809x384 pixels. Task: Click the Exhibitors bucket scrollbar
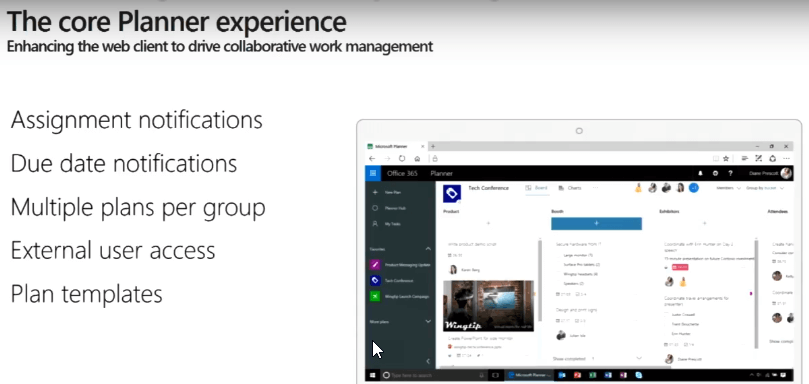pos(756,294)
